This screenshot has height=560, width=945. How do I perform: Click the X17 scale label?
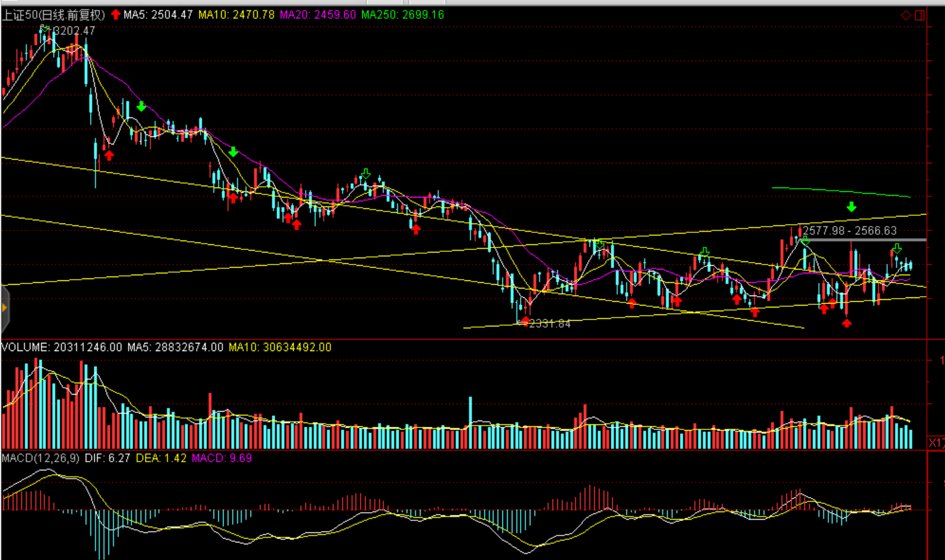[x=936, y=443]
